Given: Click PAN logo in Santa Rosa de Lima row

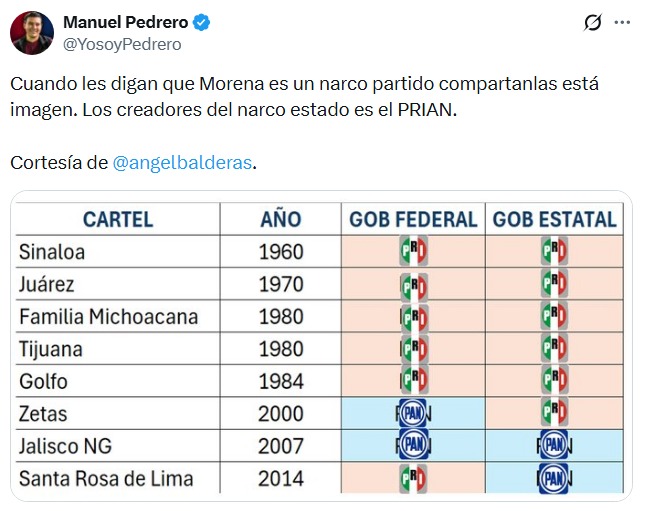Looking at the screenshot, I should tap(554, 477).
